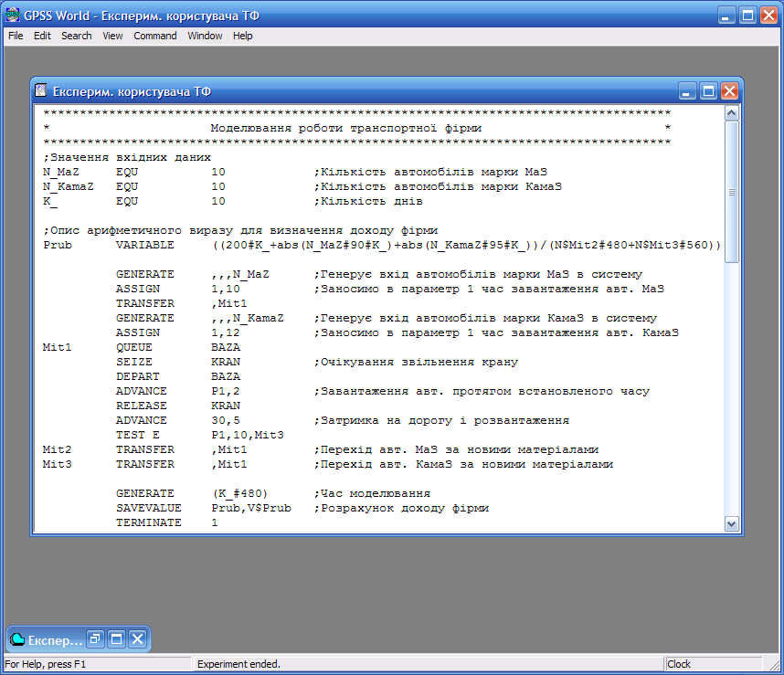Minimize the Експерим. користувача ТФ model window
784x675 pixels.
pyautogui.click(x=687, y=91)
